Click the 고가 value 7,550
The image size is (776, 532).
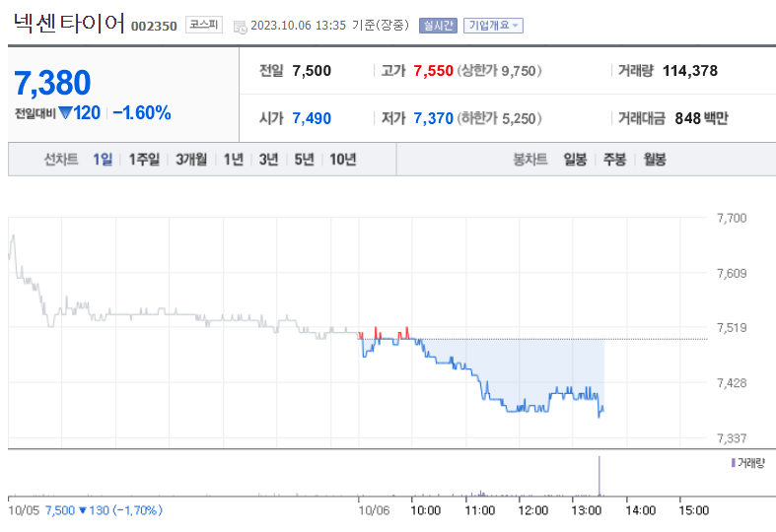coord(434,71)
